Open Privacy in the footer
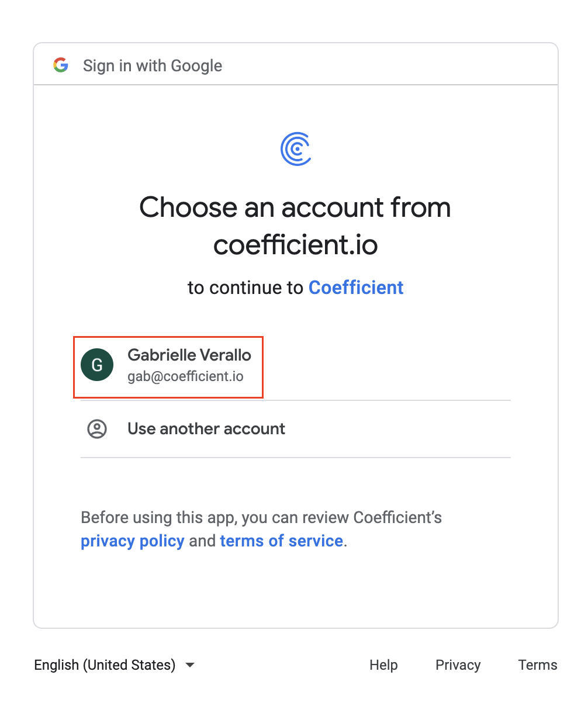The width and height of the screenshot is (588, 720). [458, 665]
